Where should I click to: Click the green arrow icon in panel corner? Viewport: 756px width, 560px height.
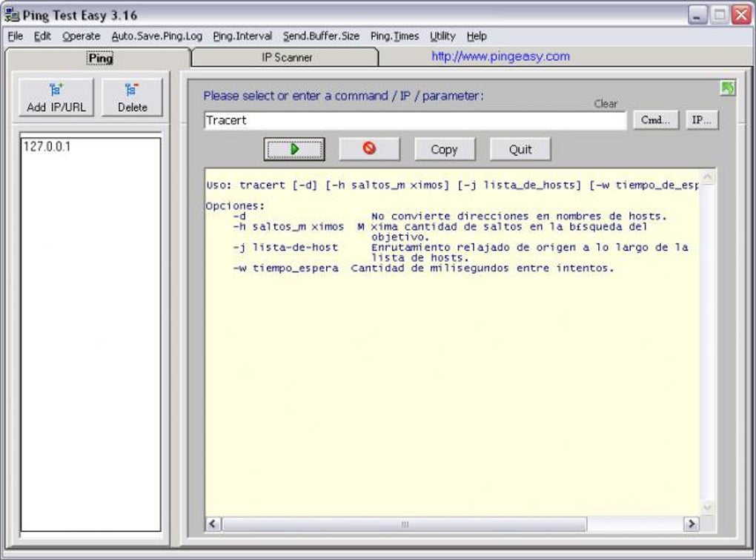pyautogui.click(x=727, y=88)
